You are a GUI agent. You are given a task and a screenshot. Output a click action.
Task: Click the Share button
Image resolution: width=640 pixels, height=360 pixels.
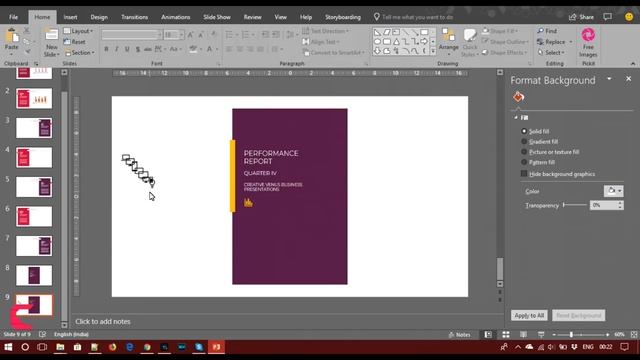(582, 17)
